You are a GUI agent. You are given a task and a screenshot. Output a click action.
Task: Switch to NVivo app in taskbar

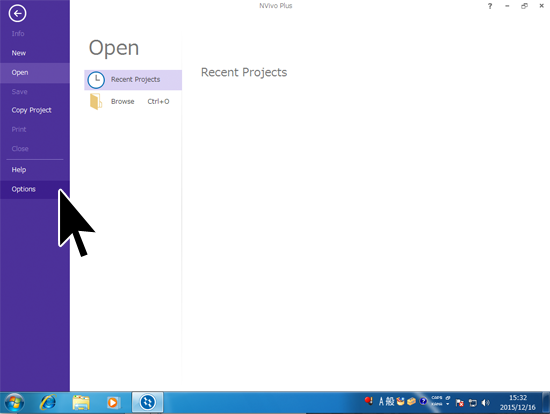pyautogui.click(x=147, y=402)
